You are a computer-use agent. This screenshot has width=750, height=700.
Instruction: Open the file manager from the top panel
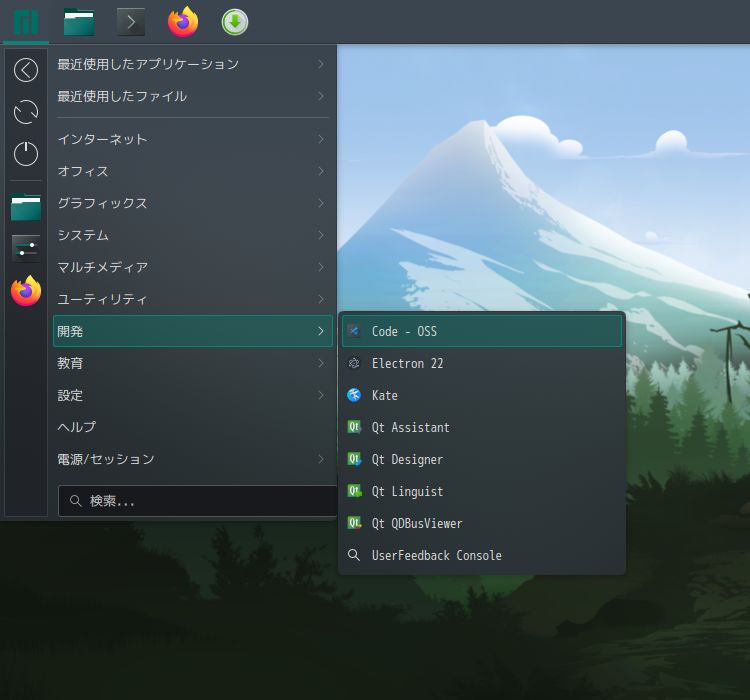coord(79,22)
